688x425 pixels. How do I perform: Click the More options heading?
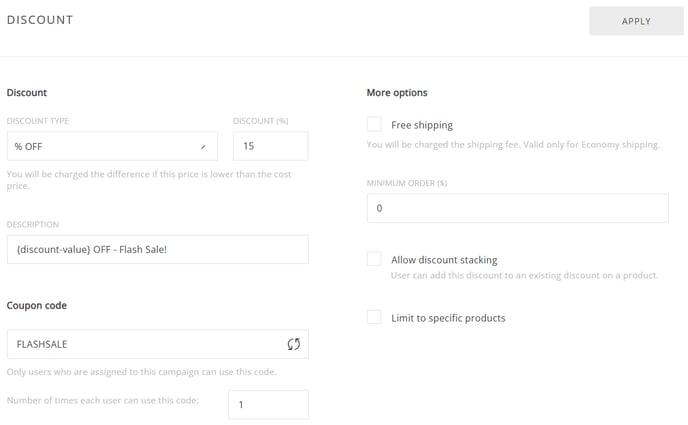tap(397, 93)
